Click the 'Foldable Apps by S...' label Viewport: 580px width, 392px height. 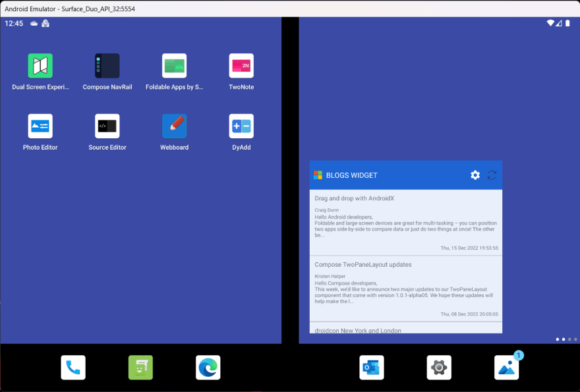pos(174,87)
